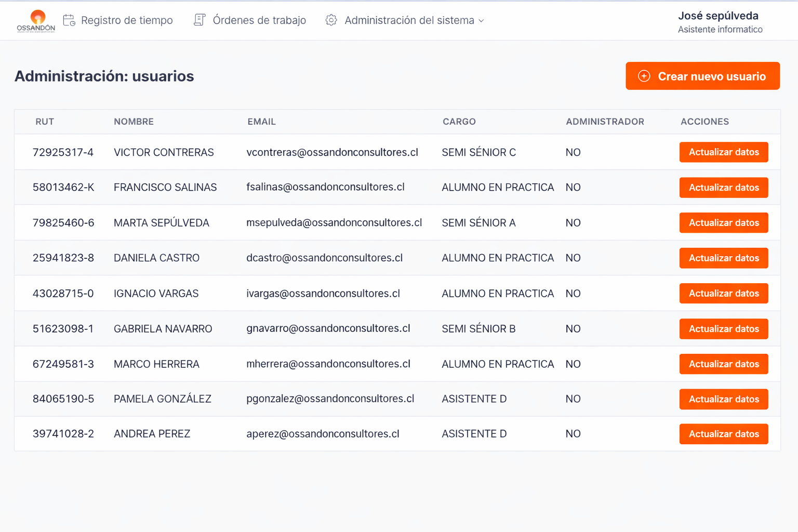
Task: Click the SEMI SÉNIOR C cargo cell
Action: point(478,152)
